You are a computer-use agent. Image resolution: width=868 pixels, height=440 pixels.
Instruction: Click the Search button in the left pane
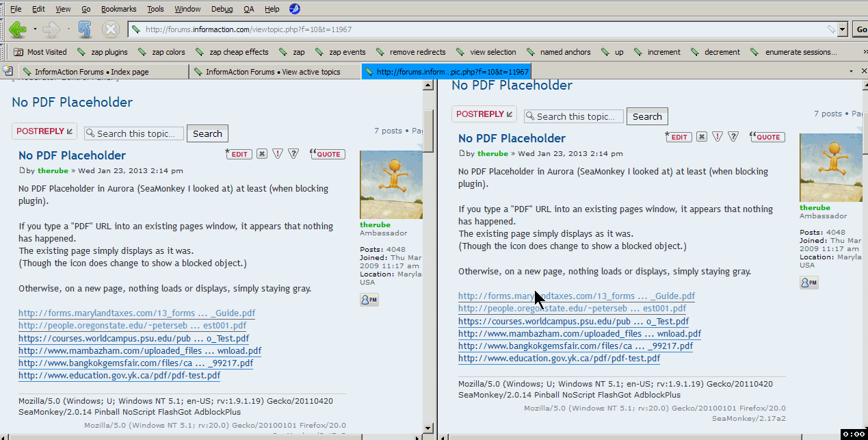pos(207,133)
